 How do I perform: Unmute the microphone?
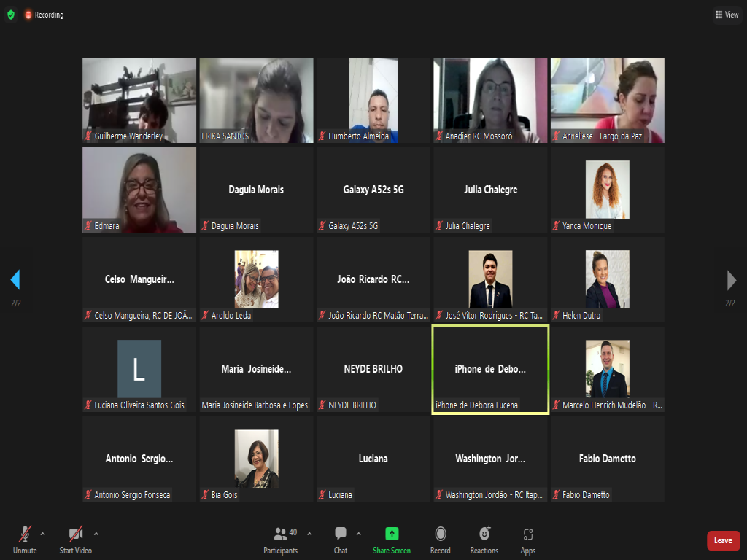click(x=24, y=540)
